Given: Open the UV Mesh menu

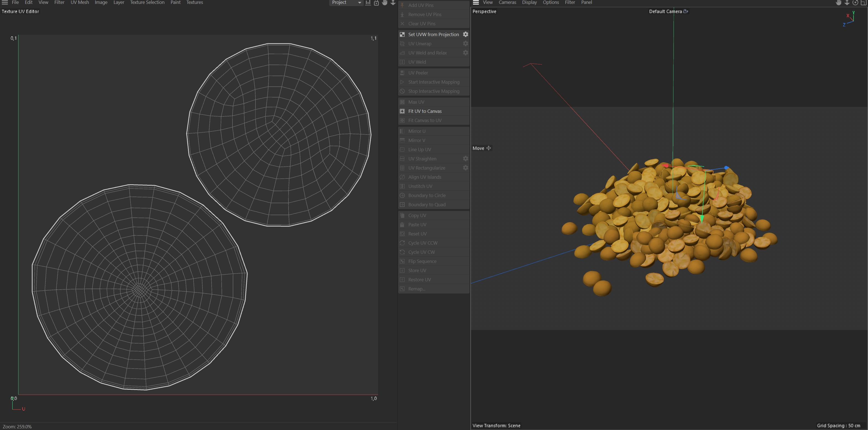Looking at the screenshot, I should coord(79,2).
